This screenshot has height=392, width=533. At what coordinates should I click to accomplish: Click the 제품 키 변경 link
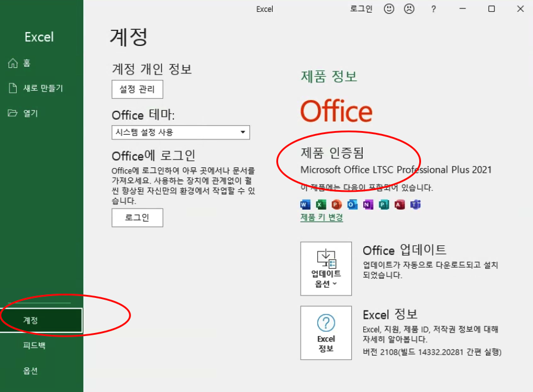[x=322, y=217]
